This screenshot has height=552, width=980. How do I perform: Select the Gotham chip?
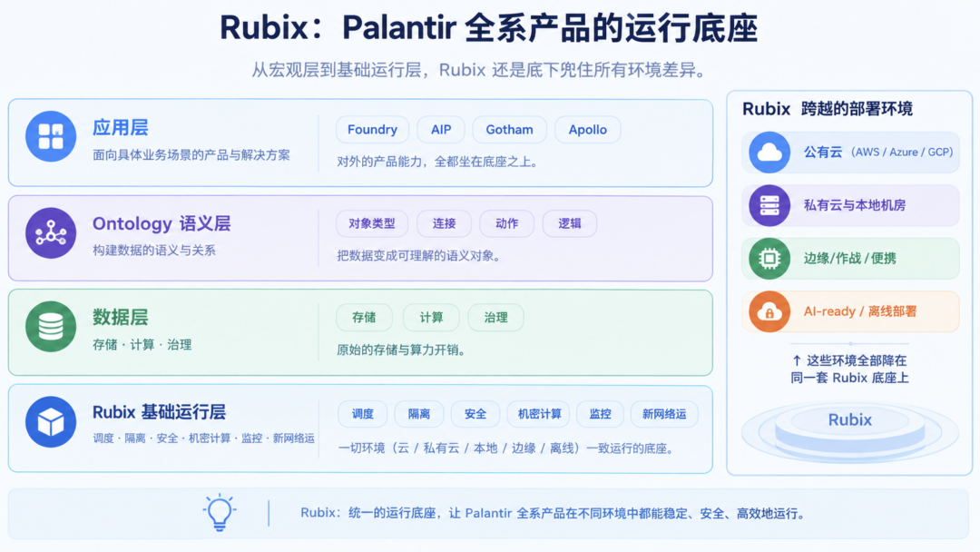click(509, 130)
